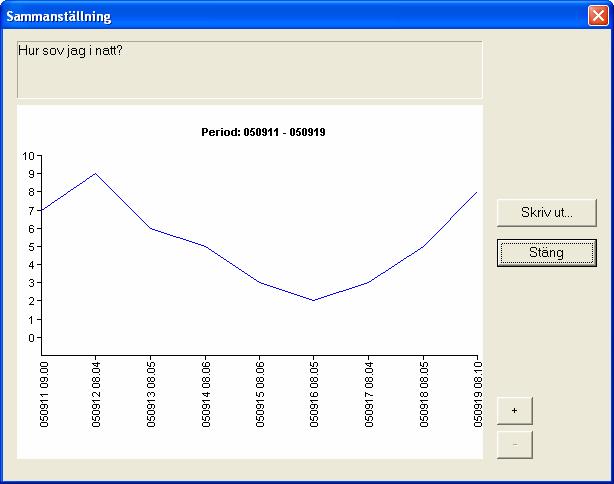Click the Skriv ut... button
The image size is (614, 484).
pyautogui.click(x=547, y=213)
